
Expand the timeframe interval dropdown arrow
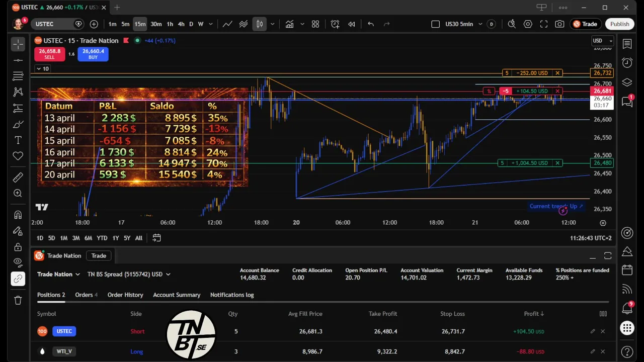211,24
